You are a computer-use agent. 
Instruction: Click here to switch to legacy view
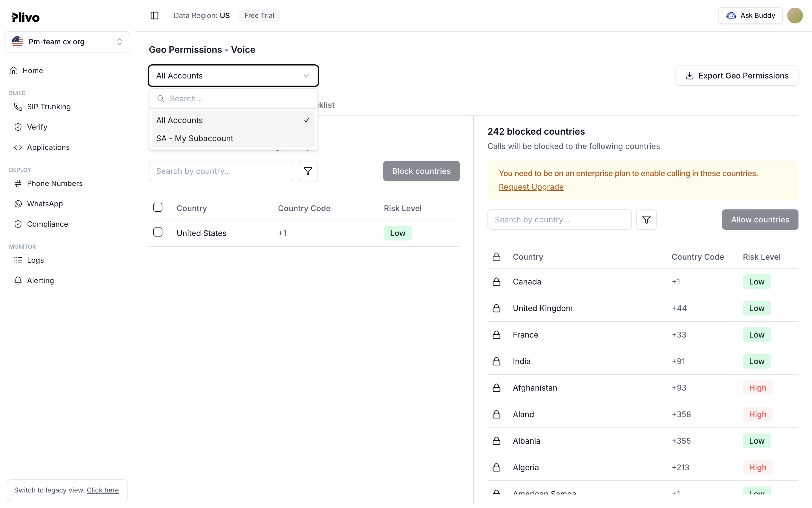pyautogui.click(x=103, y=490)
